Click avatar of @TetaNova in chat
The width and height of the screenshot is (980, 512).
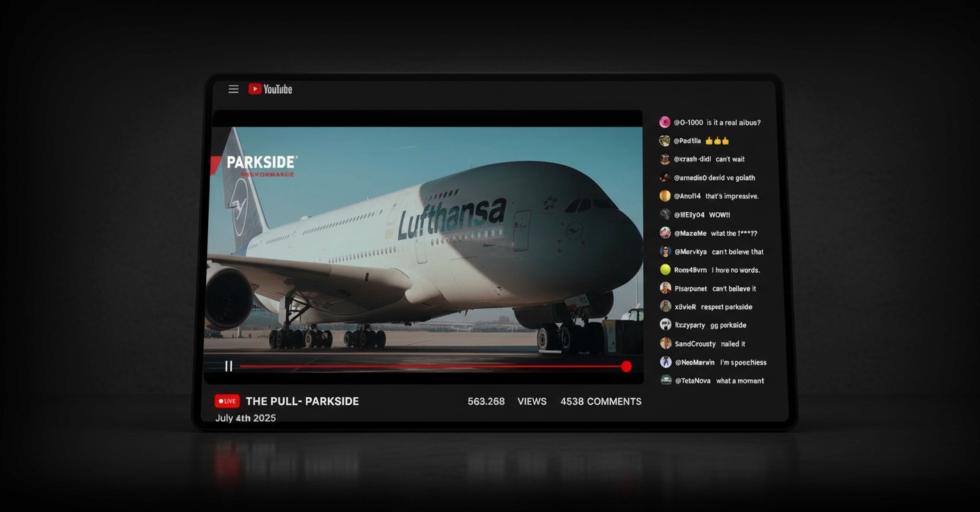665,381
